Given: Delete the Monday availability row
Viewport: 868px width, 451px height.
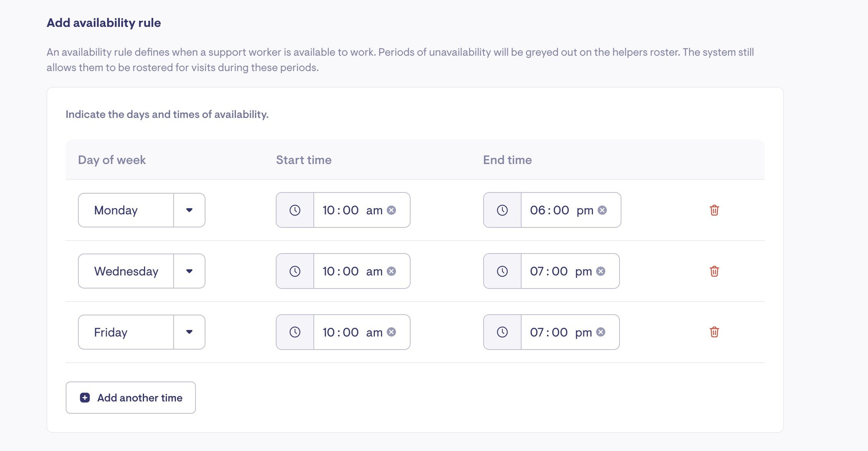Looking at the screenshot, I should coord(714,210).
